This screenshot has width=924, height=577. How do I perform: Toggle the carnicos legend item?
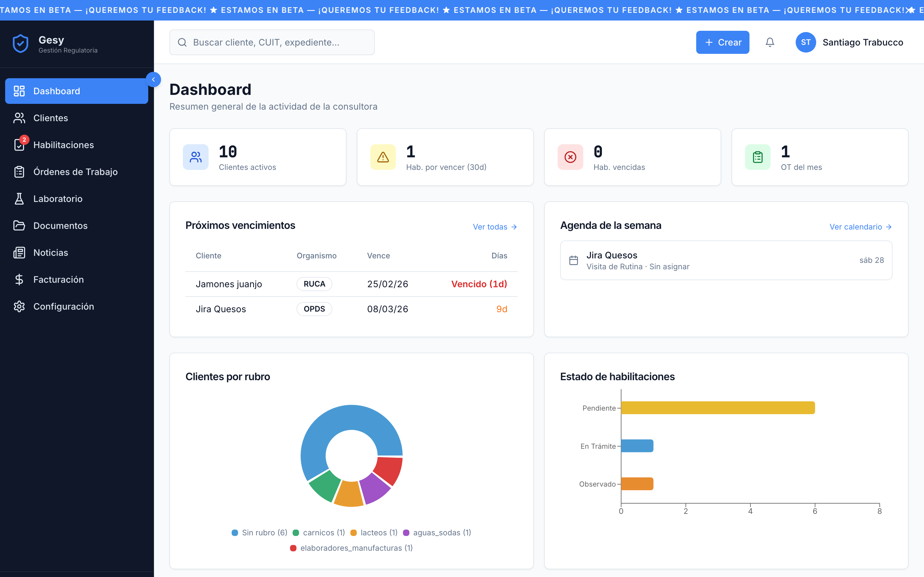pos(319,532)
